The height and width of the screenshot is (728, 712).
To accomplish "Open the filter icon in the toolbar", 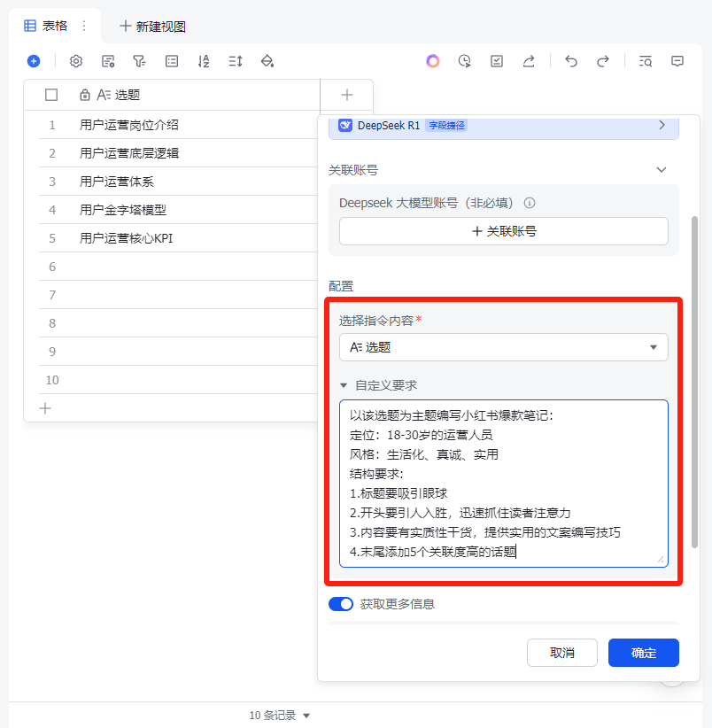I will (139, 61).
